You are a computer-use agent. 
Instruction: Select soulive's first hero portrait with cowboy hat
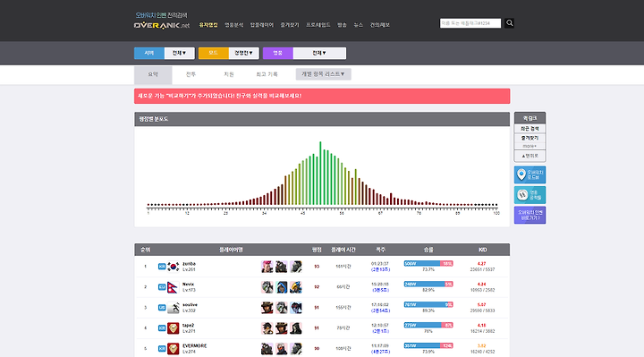pos(267,308)
